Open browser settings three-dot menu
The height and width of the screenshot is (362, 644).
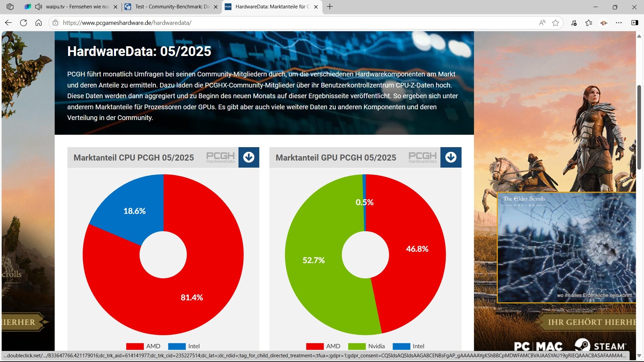(x=619, y=23)
